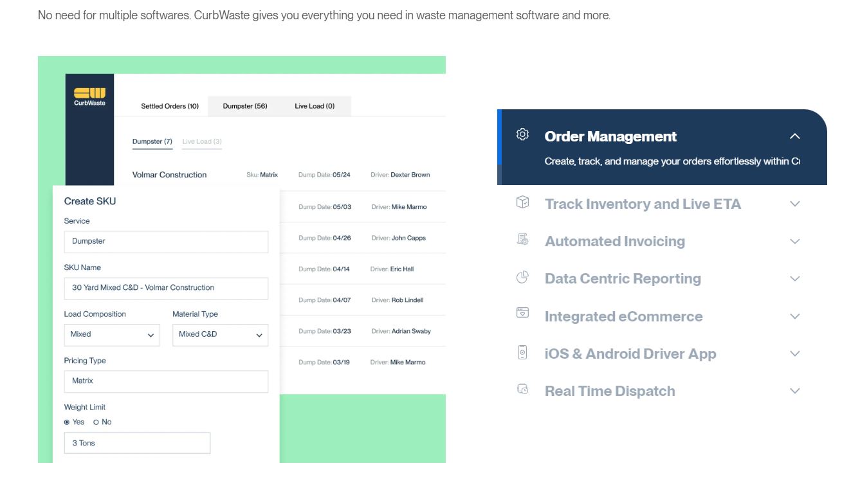Click the Dump Date 04/14 entry
The height and width of the screenshot is (504, 860).
(x=324, y=269)
